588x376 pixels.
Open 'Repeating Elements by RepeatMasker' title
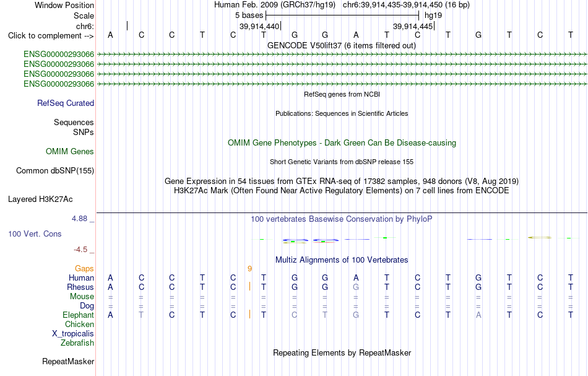click(x=342, y=353)
